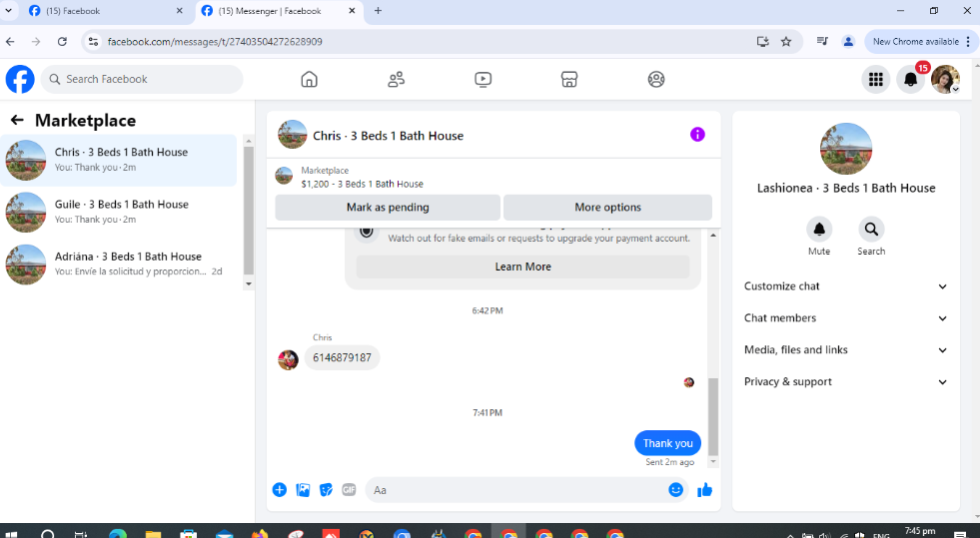Click the taskbar clock showing 7:45 pm
This screenshot has height=538, width=980.
click(919, 531)
